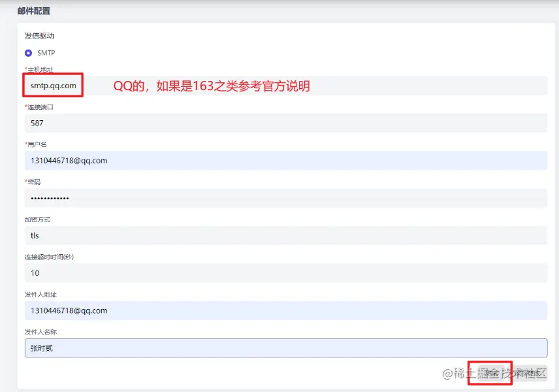Click the masked 密码 password field

tap(281, 198)
